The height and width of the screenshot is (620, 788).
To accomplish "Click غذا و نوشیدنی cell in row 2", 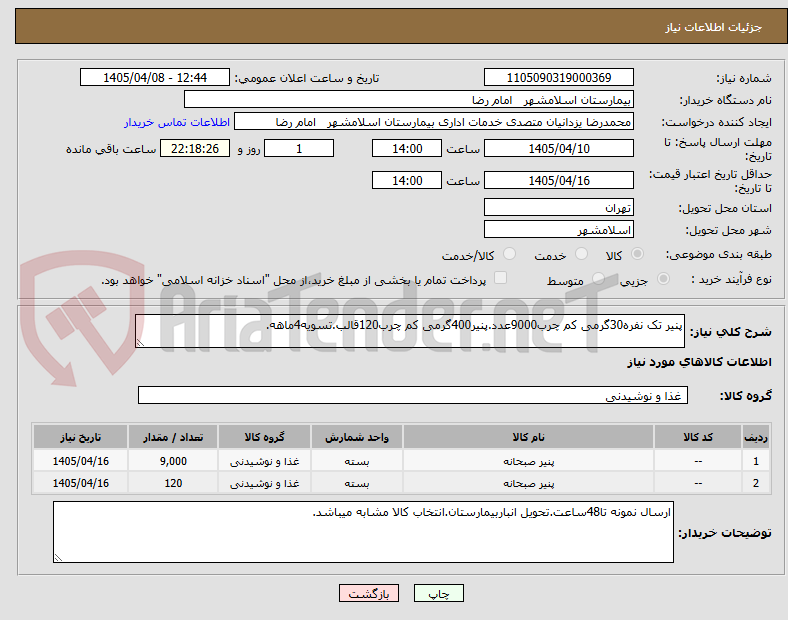I will point(264,483).
